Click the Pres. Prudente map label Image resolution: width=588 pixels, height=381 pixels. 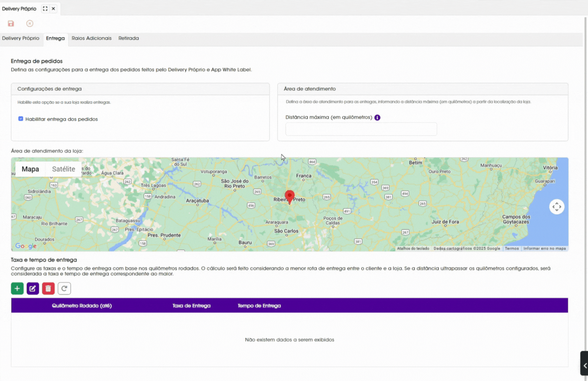164,235
